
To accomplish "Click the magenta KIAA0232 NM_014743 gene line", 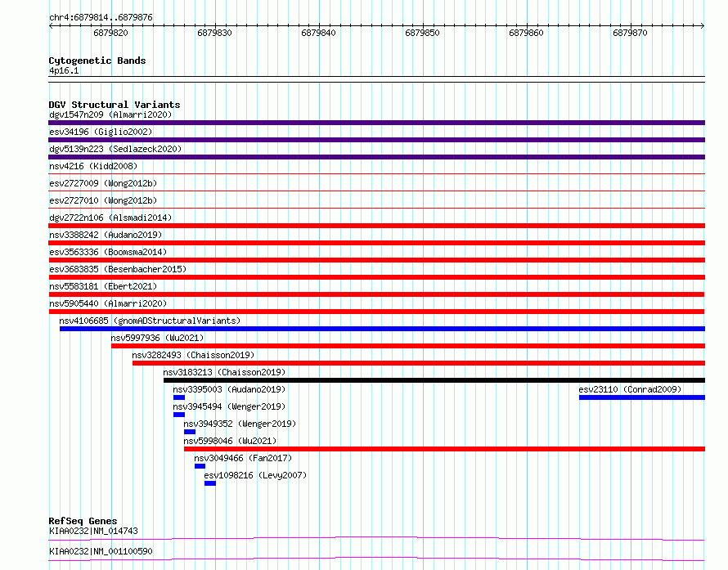I will pyautogui.click(x=376, y=538).
